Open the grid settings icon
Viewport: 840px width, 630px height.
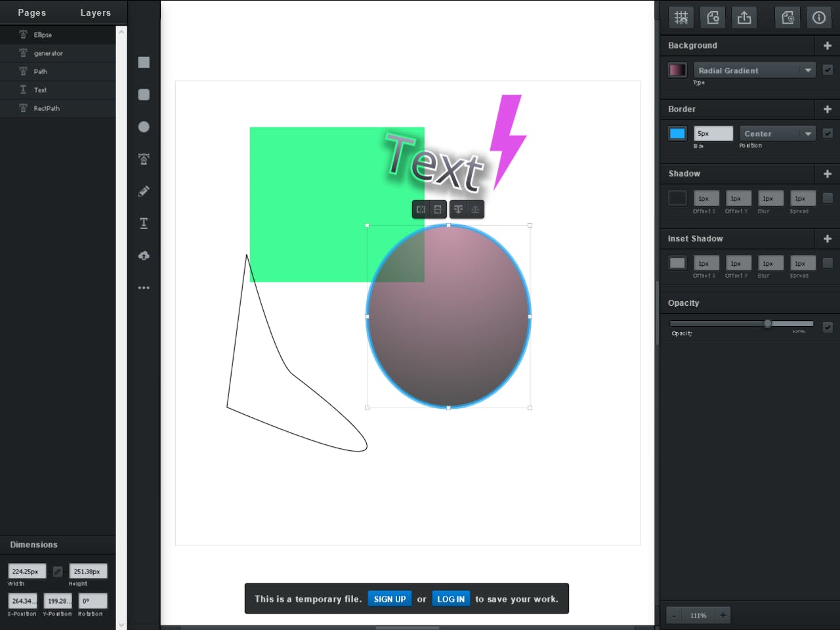click(x=681, y=17)
